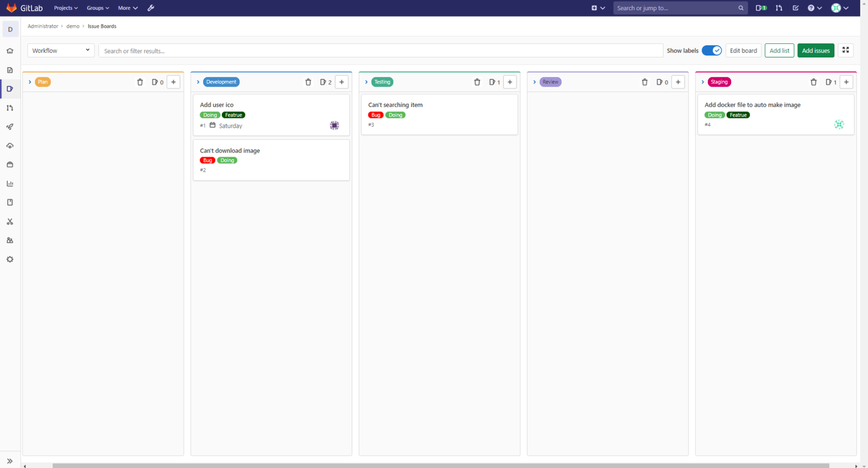Screen dimensions: 868x468
Task: Open the Projects menu in the top bar
Action: (65, 8)
